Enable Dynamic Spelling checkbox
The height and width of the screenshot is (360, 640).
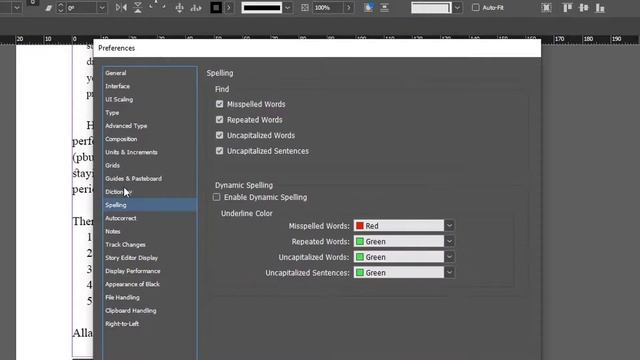tap(216, 197)
